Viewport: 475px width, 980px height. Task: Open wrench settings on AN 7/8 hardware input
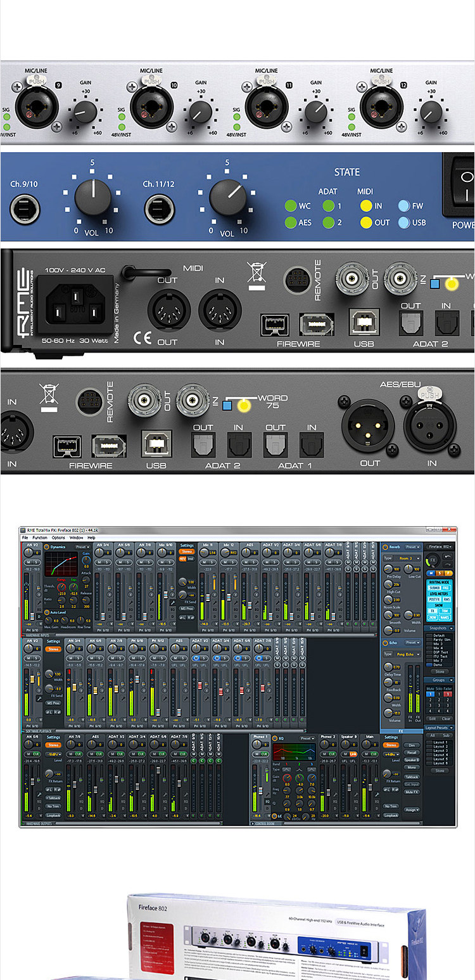152,603
